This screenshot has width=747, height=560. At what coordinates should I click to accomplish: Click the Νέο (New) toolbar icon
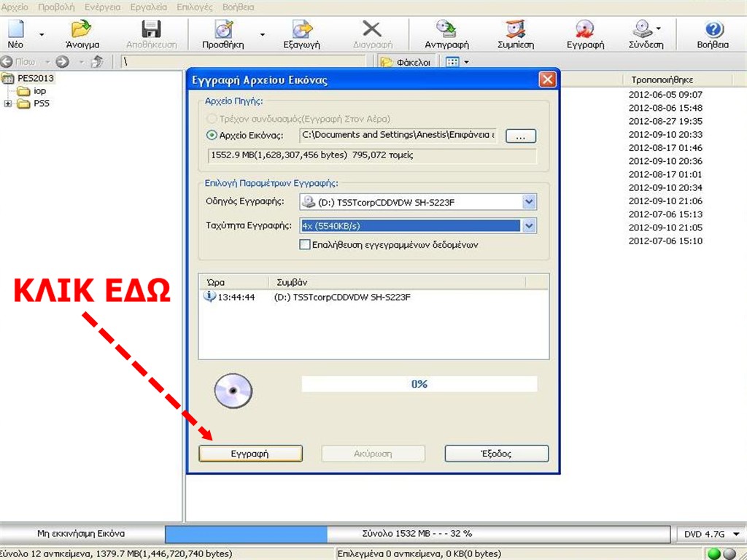15,30
